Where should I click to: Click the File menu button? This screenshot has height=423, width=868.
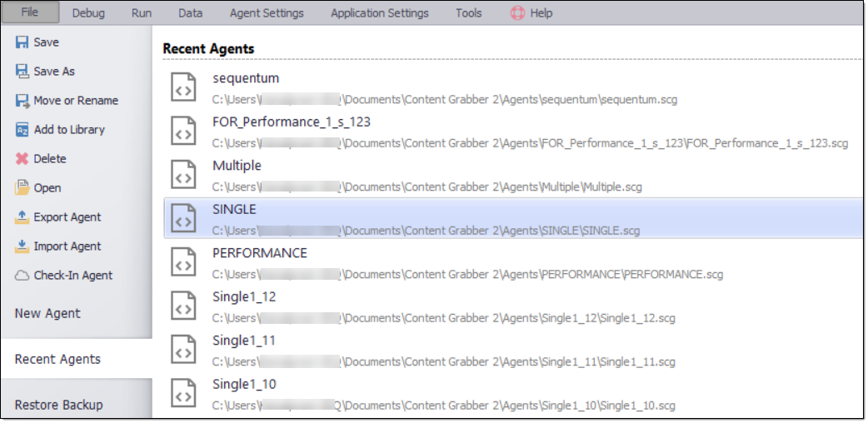[x=30, y=12]
